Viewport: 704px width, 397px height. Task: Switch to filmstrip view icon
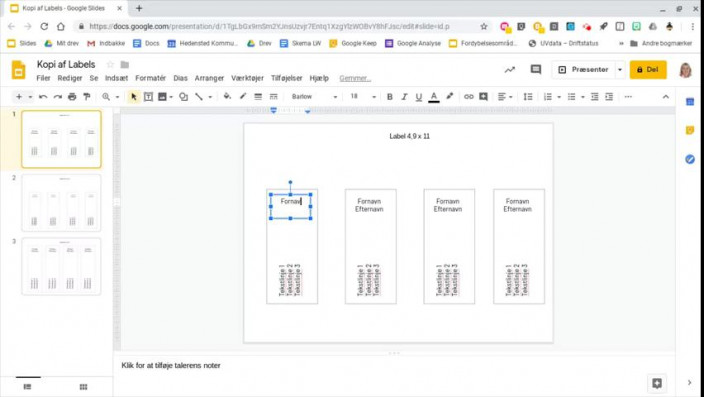tap(27, 387)
